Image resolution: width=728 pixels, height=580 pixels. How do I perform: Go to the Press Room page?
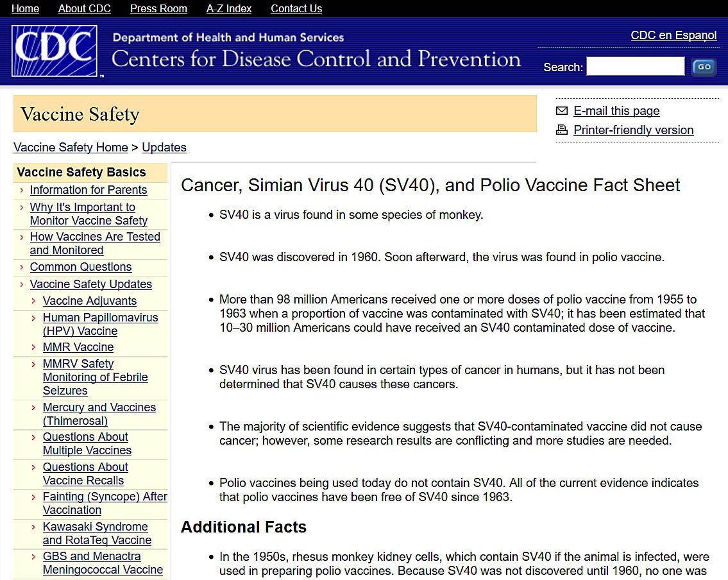coord(158,8)
